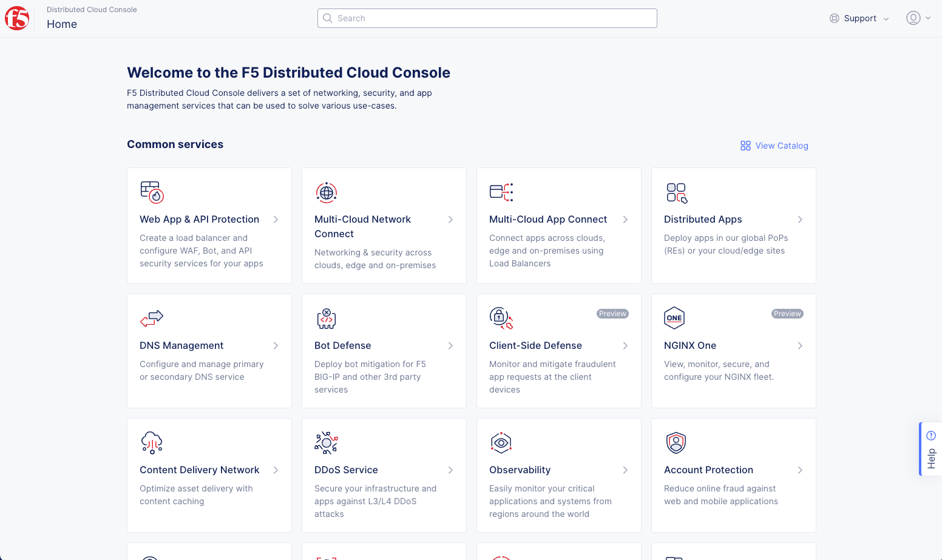Click the Multi-Cloud Network Connect globe icon
The height and width of the screenshot is (560, 942).
[x=327, y=192]
